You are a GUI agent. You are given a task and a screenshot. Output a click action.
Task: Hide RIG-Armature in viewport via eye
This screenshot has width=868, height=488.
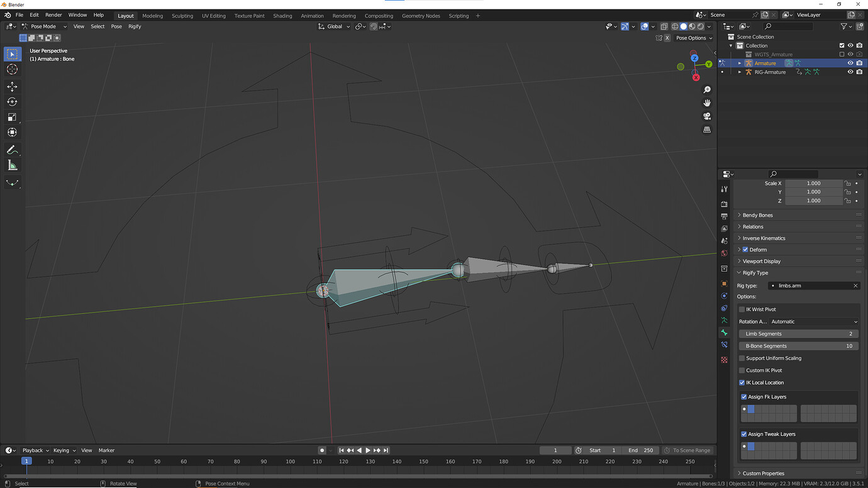tap(850, 72)
